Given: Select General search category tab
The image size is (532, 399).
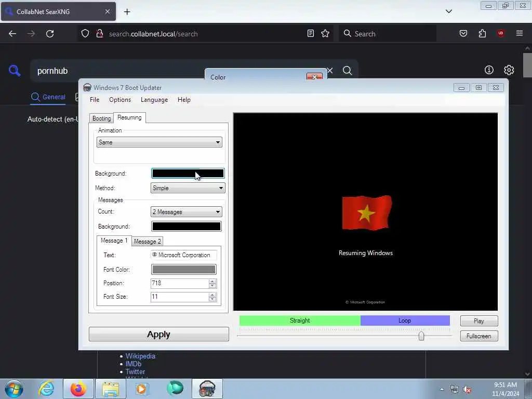Looking at the screenshot, I should click(x=48, y=97).
